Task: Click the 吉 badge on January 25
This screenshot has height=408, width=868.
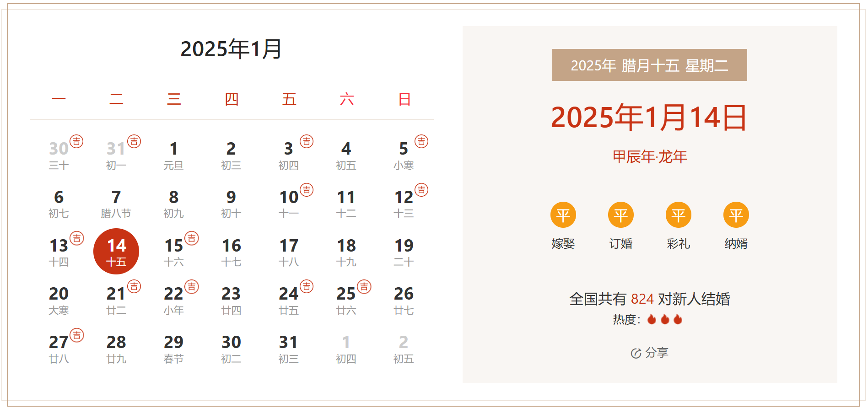Action: 364,287
